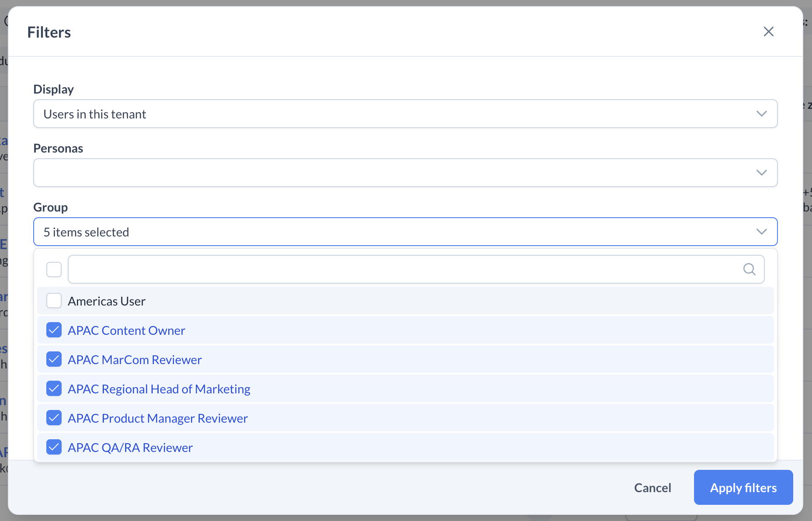812x521 pixels.
Task: Collapse the Group dropdown via its chevron
Action: [x=762, y=232]
